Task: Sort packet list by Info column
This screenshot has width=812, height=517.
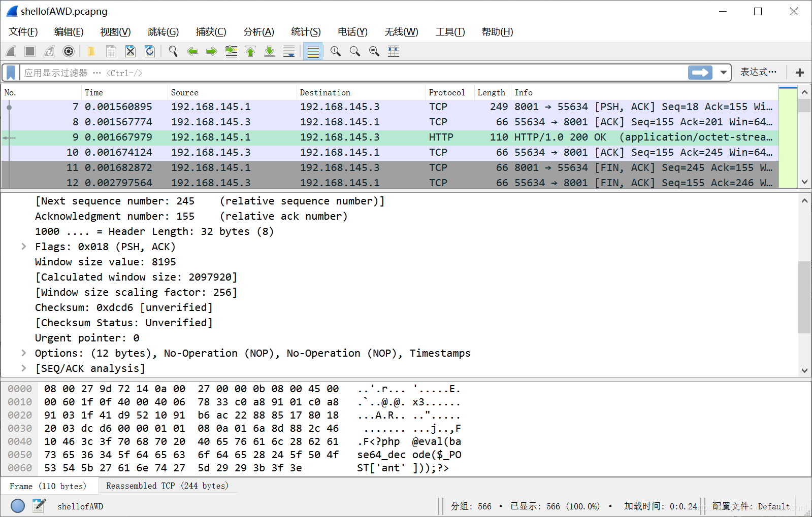Action: tap(645, 92)
